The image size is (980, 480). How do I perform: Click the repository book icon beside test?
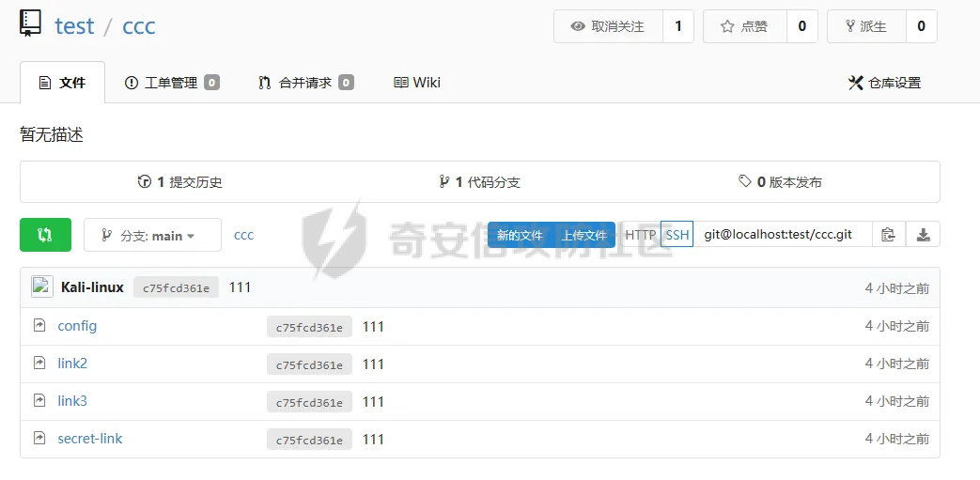[x=31, y=24]
